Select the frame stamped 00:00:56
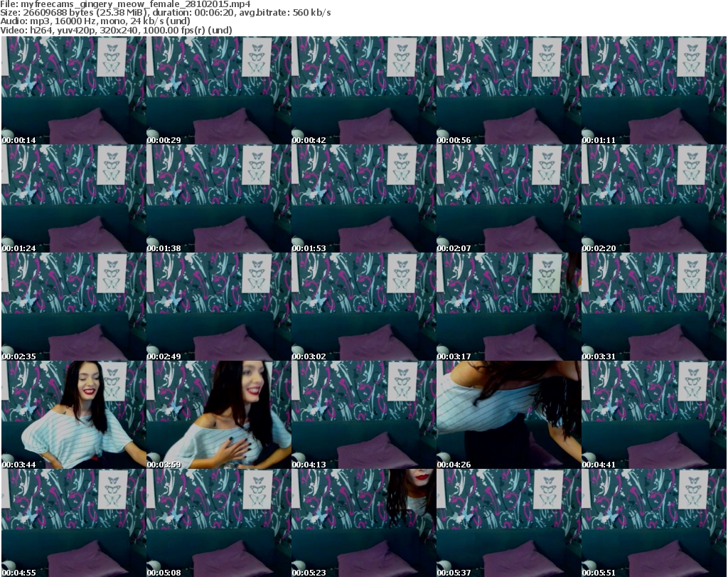728x577 pixels. (x=509, y=90)
